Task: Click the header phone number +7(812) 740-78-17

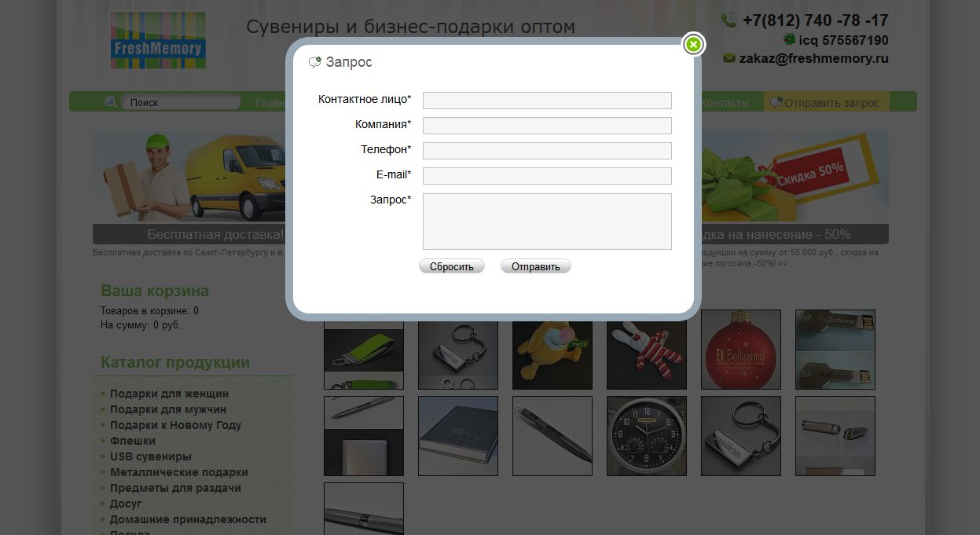Action: [815, 20]
